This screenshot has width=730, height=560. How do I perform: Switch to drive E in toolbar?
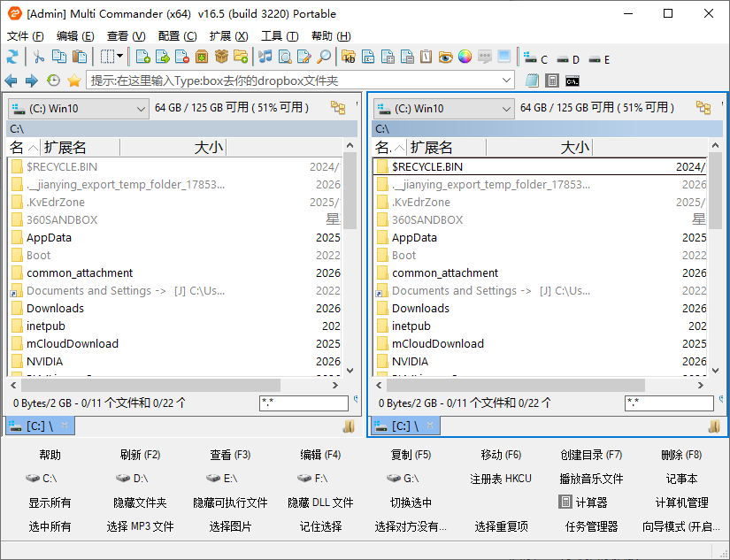(599, 59)
